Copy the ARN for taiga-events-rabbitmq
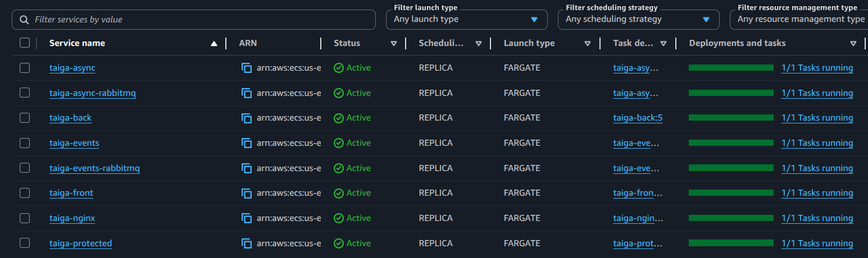The image size is (868, 258). click(x=247, y=168)
